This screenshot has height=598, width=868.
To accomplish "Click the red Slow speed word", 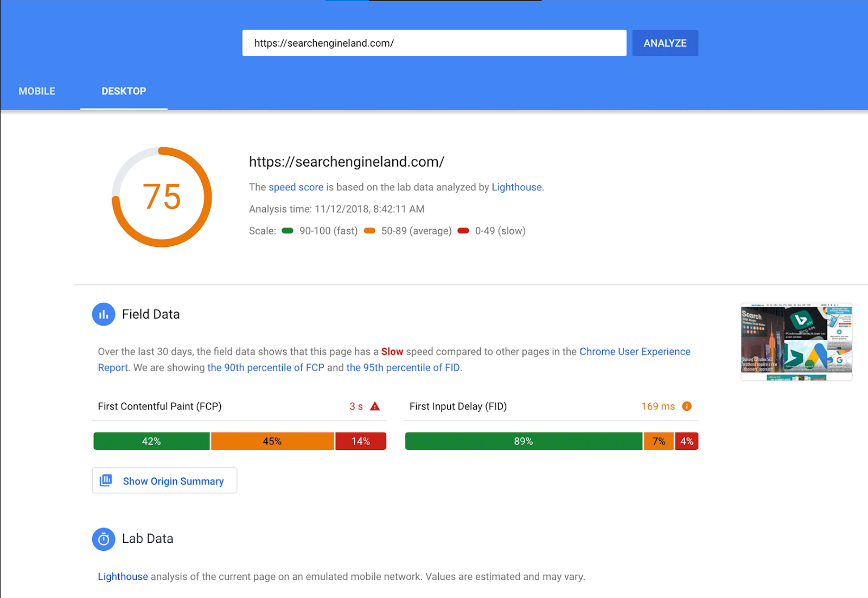I will pos(392,352).
